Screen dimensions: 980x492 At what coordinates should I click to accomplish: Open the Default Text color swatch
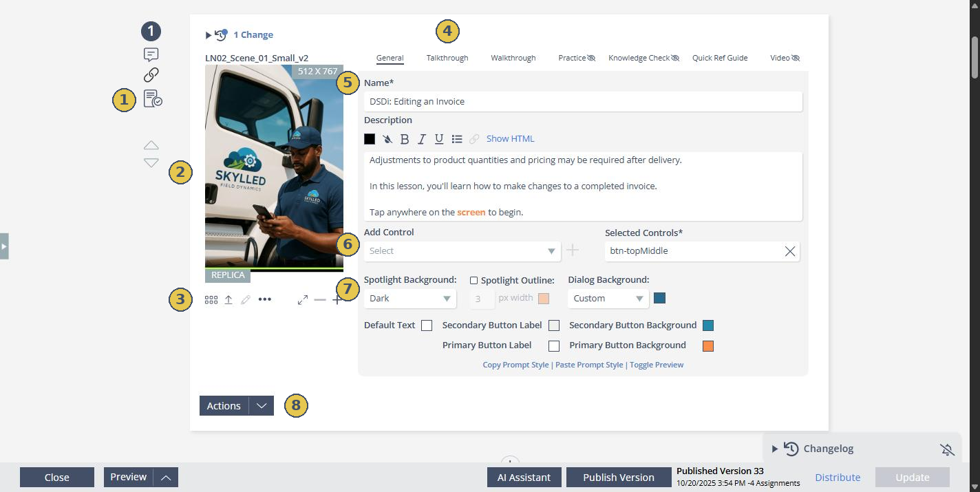(x=427, y=325)
